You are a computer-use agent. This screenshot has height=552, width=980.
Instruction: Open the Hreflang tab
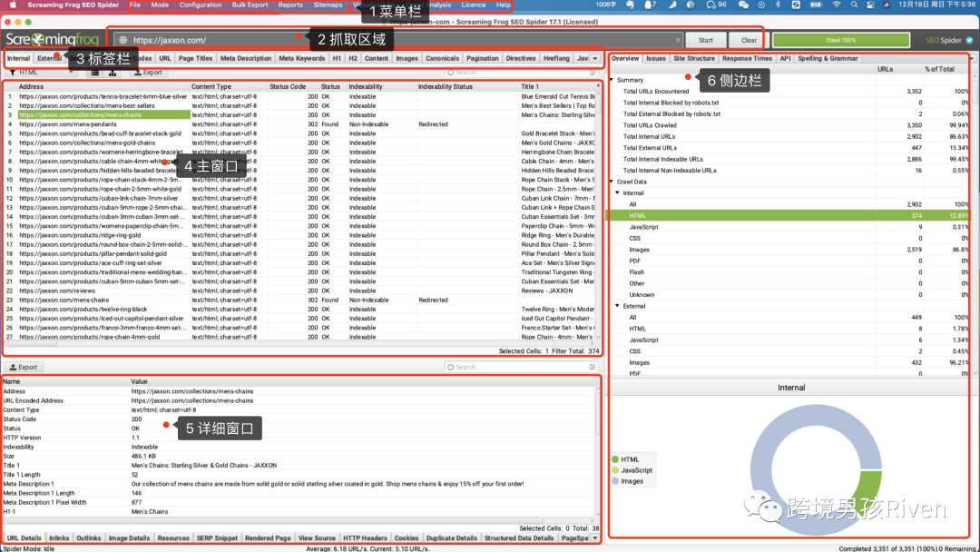[556, 58]
